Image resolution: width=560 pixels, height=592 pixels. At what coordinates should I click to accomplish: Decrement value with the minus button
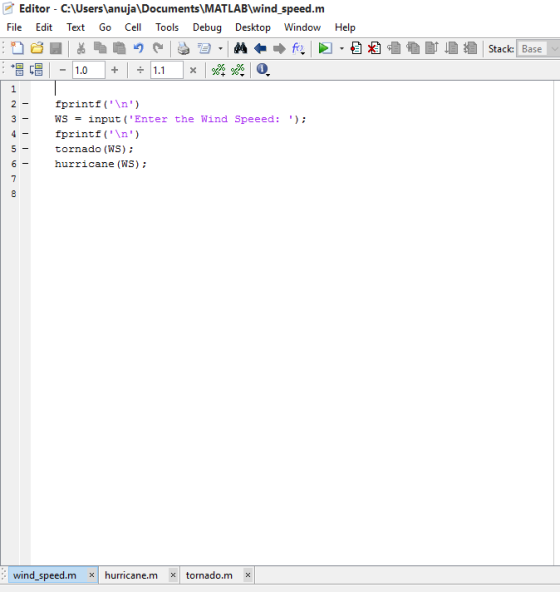coord(63,70)
